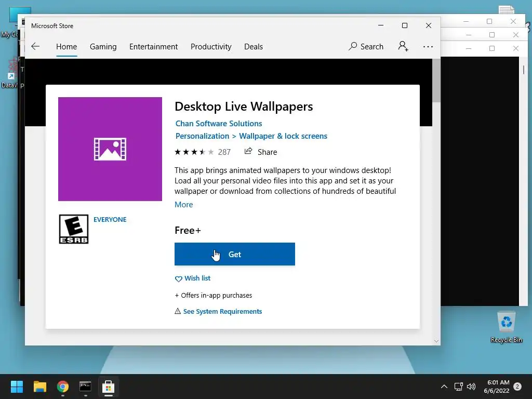532x399 pixels.
Task: Open the Deals tab
Action: [x=254, y=46]
